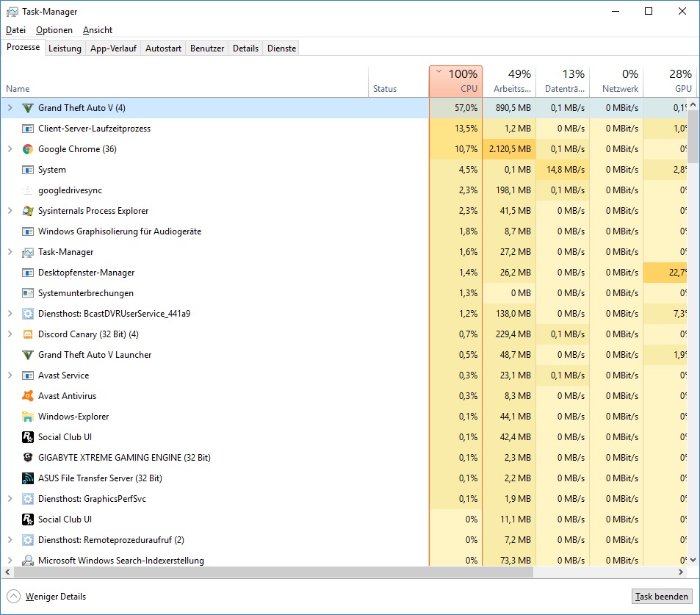Click the Client-Server-Laufzeitprozess icon
The width and height of the screenshot is (700, 615).
[x=28, y=129]
